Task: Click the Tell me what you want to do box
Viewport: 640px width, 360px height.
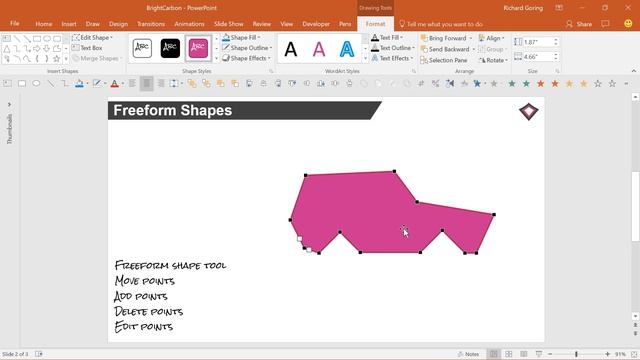Action: (441, 24)
